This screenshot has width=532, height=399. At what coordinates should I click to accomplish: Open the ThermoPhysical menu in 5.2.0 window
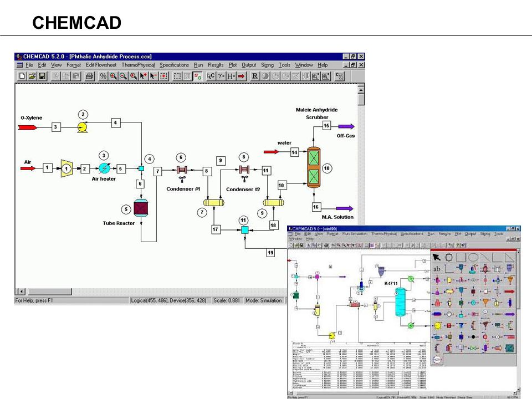[x=138, y=65]
